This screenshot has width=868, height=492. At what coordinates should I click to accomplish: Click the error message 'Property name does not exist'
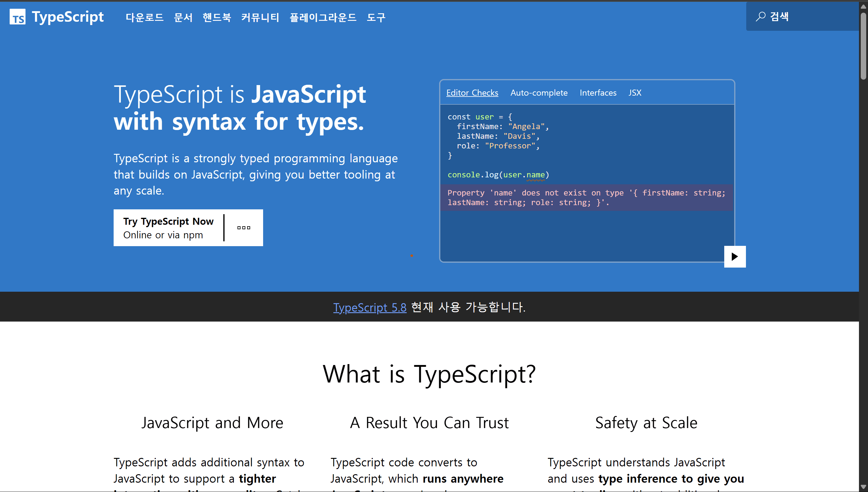coord(587,198)
